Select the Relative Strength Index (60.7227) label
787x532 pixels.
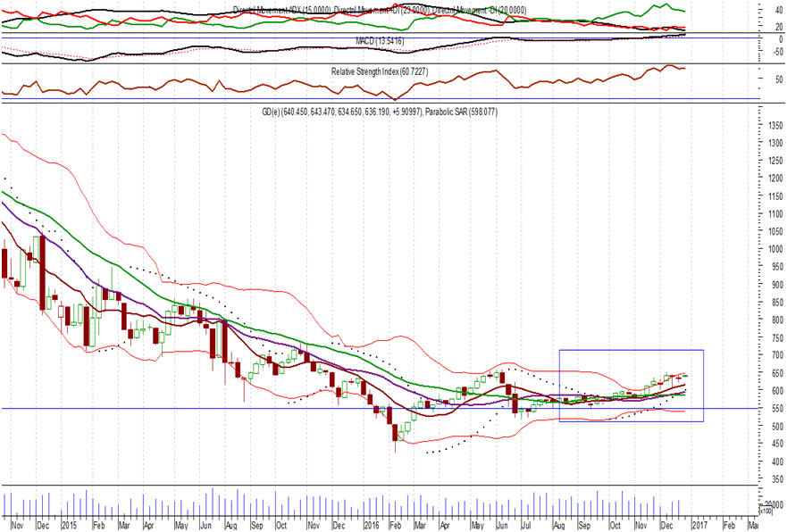[x=380, y=71]
